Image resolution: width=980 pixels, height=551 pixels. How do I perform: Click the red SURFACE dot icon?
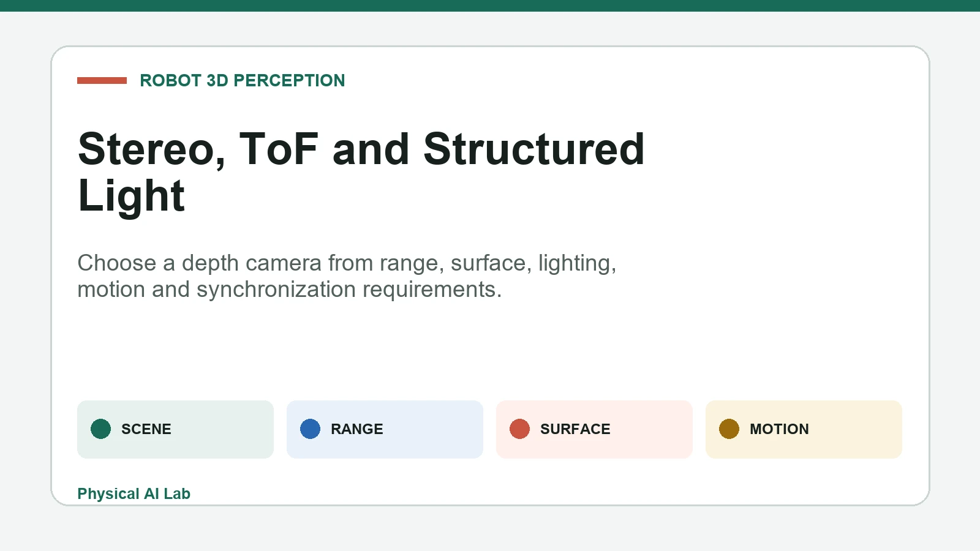pos(519,429)
